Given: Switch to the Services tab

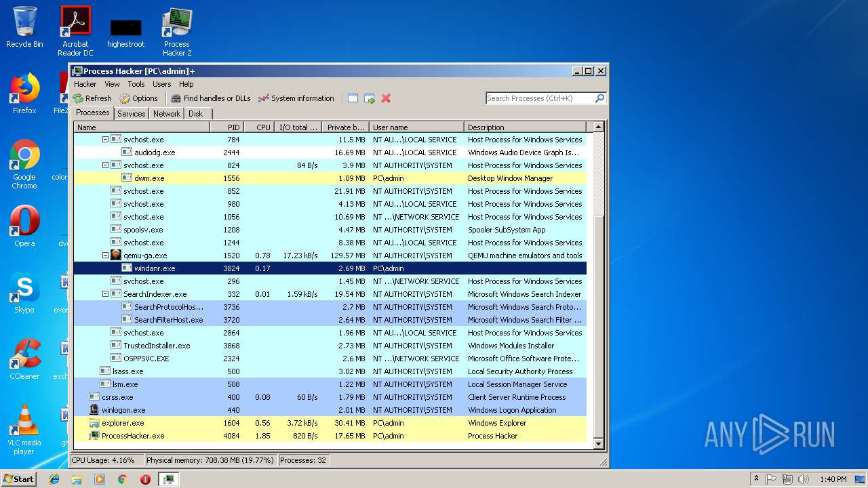Looking at the screenshot, I should point(131,114).
